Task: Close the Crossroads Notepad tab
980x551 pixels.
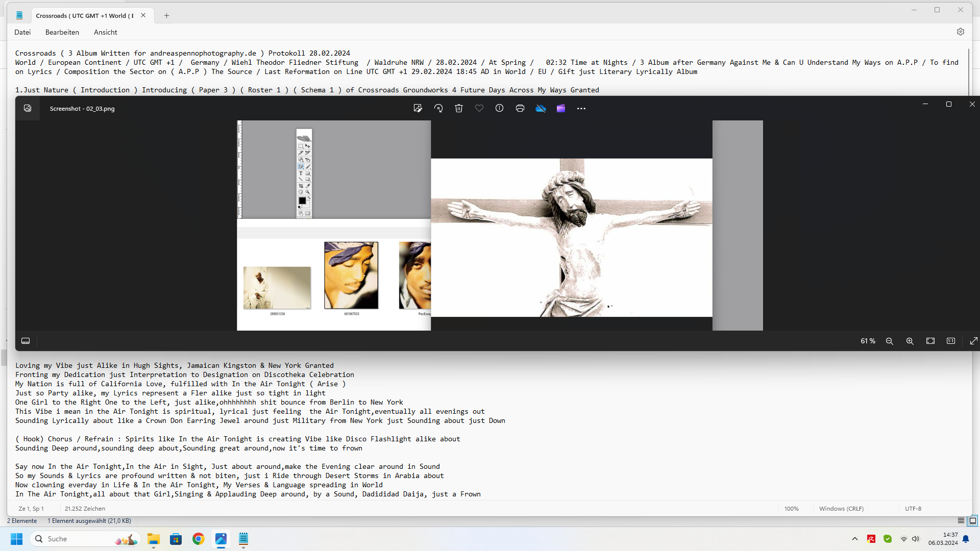Action: click(x=143, y=15)
